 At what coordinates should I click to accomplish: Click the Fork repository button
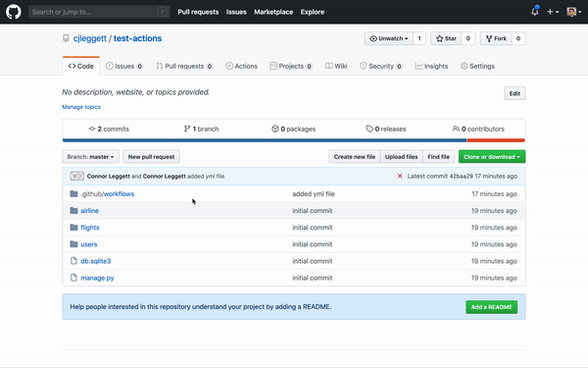[x=496, y=38]
